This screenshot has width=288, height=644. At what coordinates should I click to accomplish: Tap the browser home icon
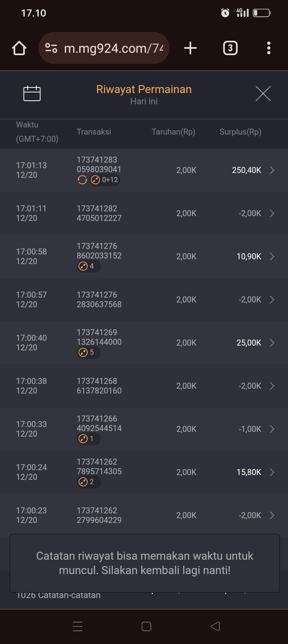tap(19, 48)
